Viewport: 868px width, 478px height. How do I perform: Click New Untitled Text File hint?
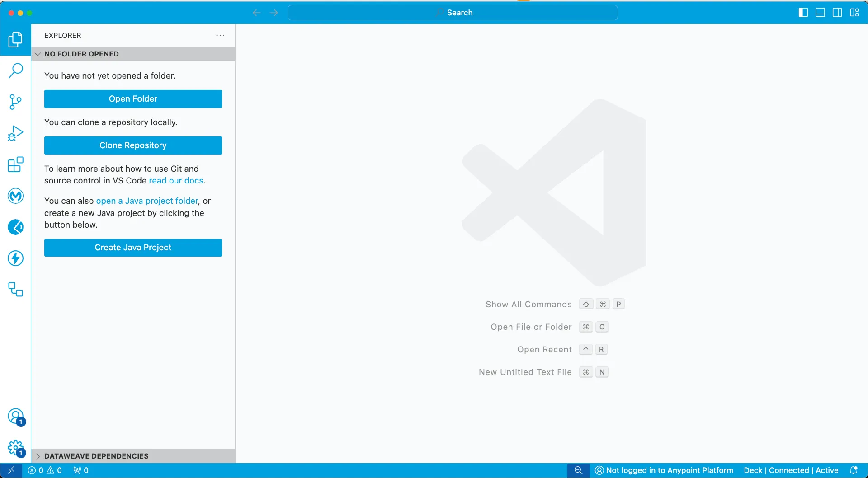[x=525, y=372]
